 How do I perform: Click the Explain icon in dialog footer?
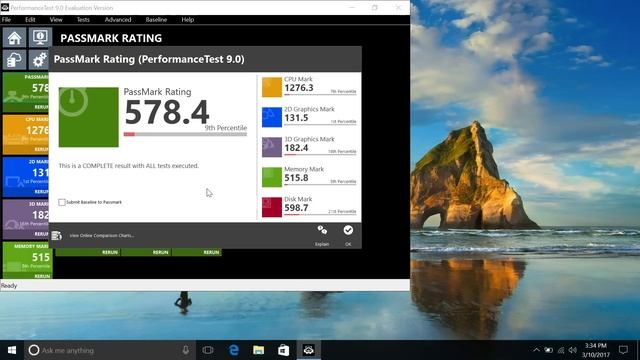click(322, 231)
